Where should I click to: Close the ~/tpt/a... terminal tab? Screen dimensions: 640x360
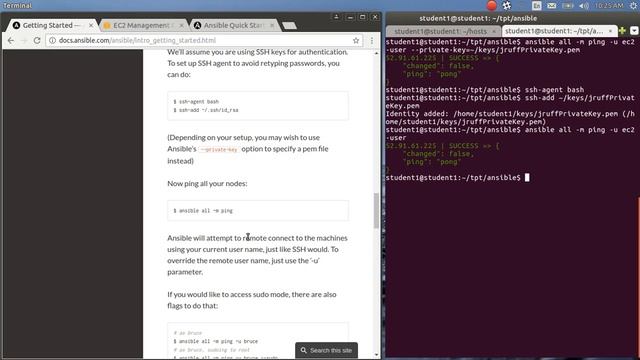pos(611,31)
